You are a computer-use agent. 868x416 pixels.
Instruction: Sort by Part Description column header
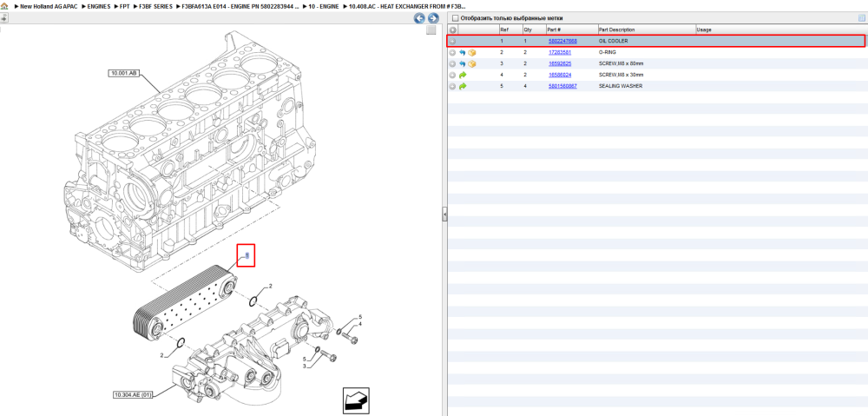coord(647,30)
